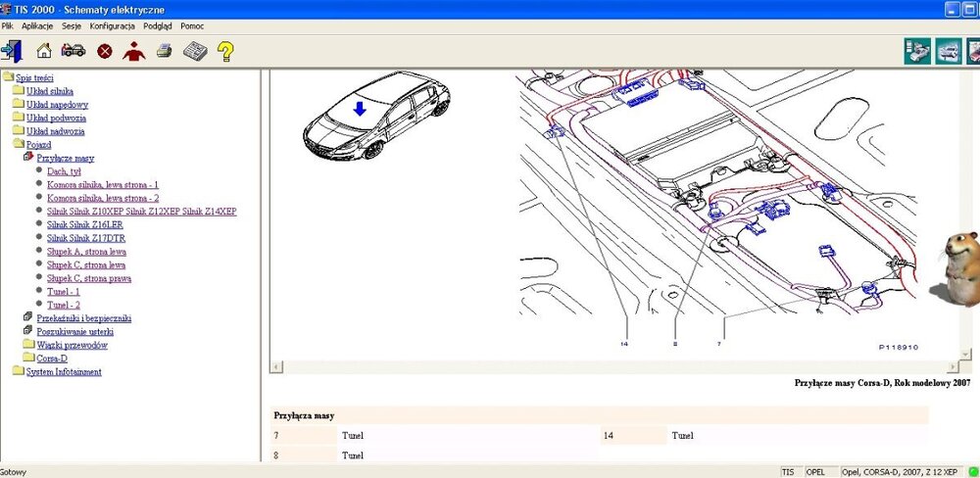Click the horizontal scrollbar left arrow
This screenshot has height=478, width=980.
click(x=277, y=366)
